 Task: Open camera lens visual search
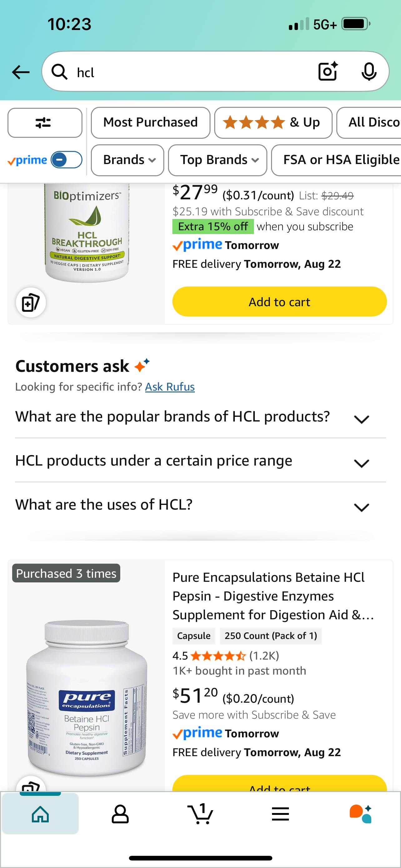pos(328,72)
